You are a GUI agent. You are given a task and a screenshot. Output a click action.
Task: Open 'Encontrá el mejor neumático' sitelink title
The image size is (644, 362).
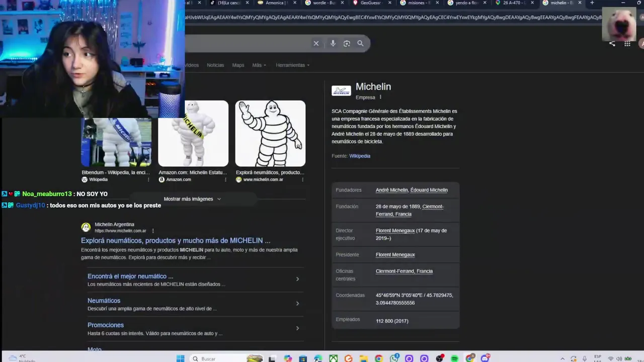130,276
